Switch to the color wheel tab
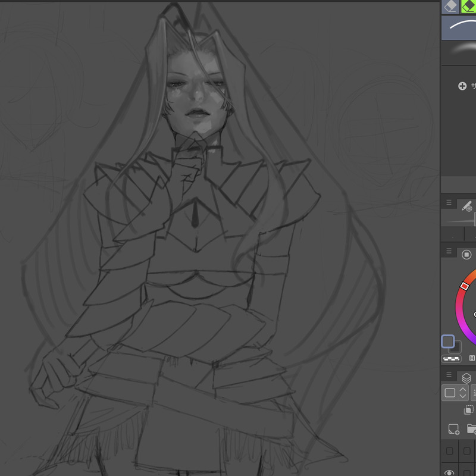Viewport: 476px width, 476px height. click(x=466, y=255)
